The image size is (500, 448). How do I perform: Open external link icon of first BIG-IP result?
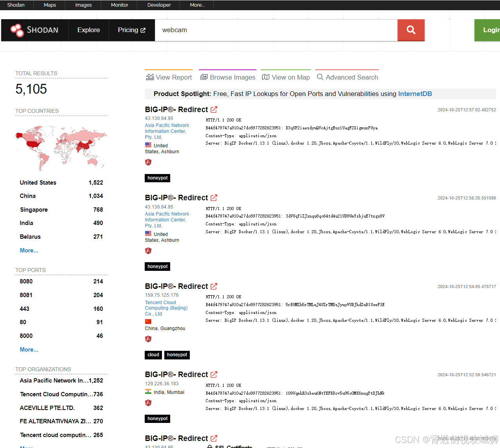point(214,110)
